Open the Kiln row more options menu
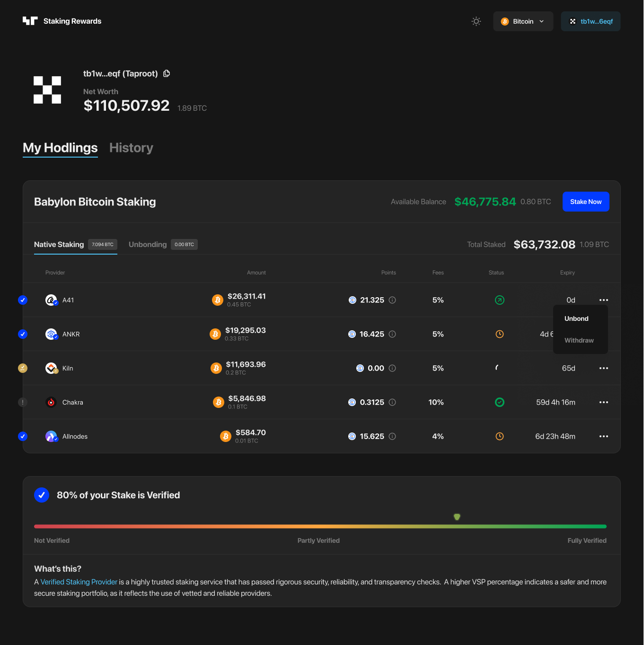Viewport: 644px width, 645px height. [x=604, y=368]
